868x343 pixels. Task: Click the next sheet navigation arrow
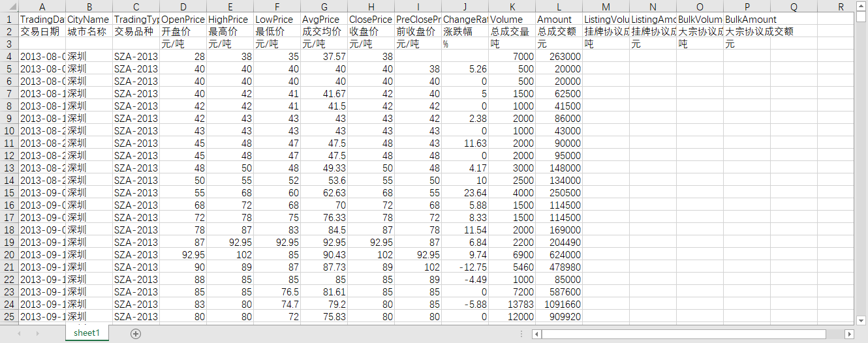tap(37, 333)
